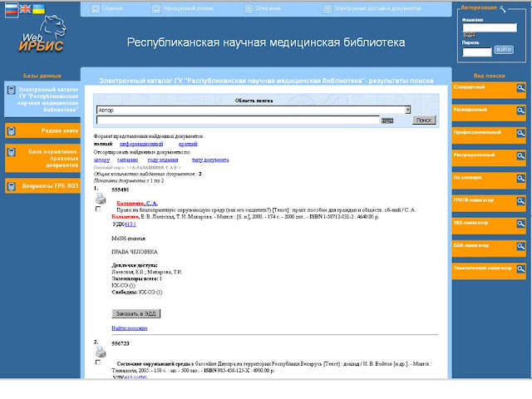Sort results by автору
This screenshot has height=399, width=532.
point(101,160)
